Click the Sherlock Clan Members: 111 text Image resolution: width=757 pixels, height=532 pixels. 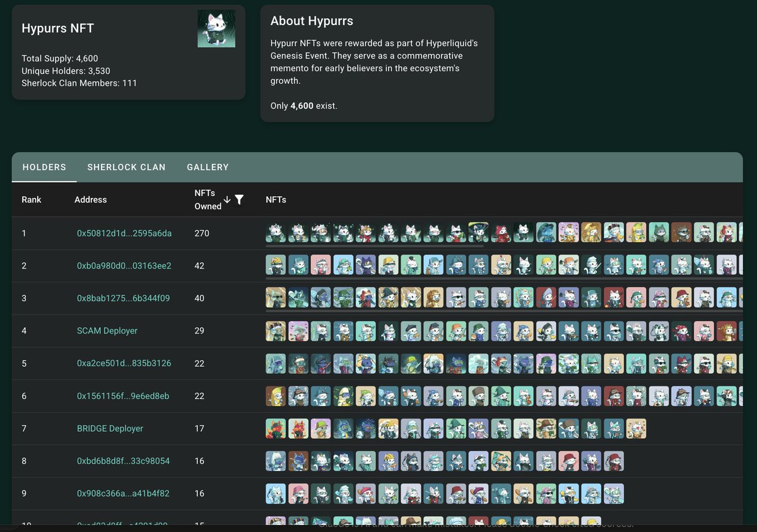coord(79,83)
